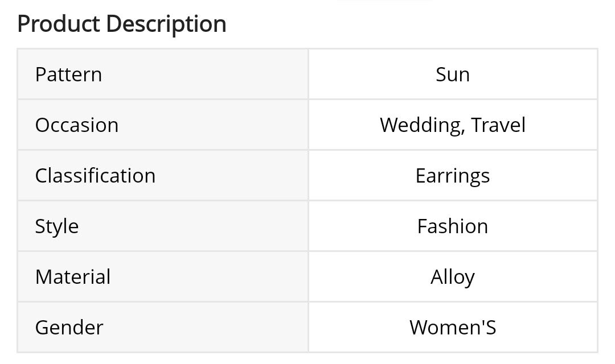615x364 pixels.
Task: Click the word Description in heading
Action: 166,24
